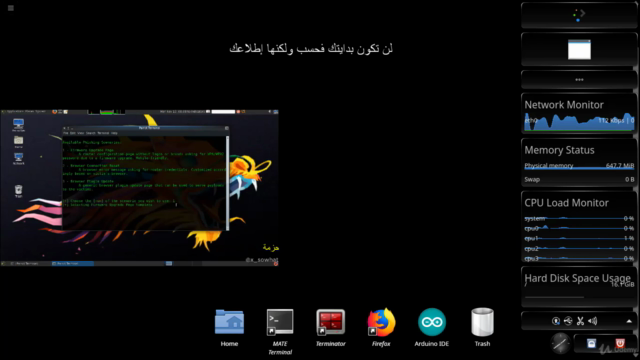
Task: Open the Plasma application launcher
Action: coord(579,15)
